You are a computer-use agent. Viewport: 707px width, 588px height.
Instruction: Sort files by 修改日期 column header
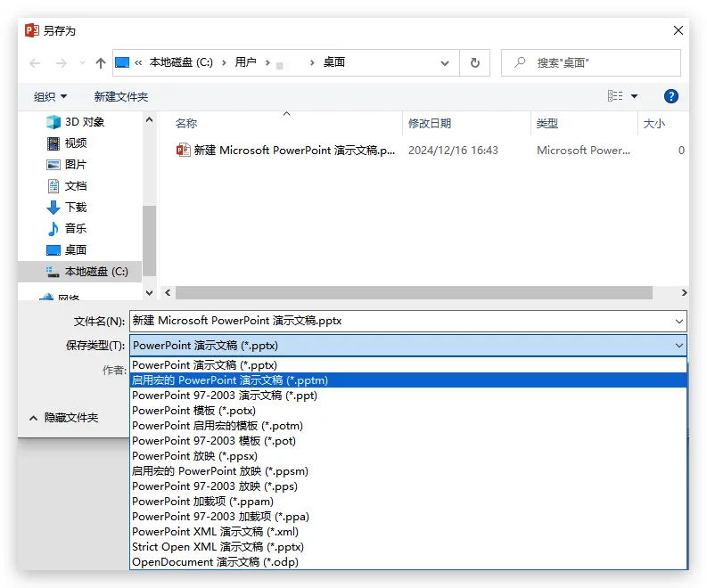[430, 124]
